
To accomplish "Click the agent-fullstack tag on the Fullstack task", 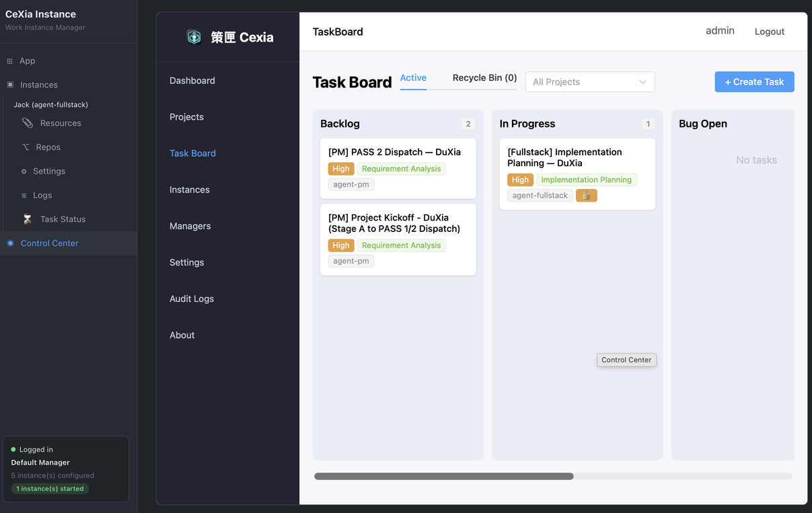I will (x=540, y=196).
